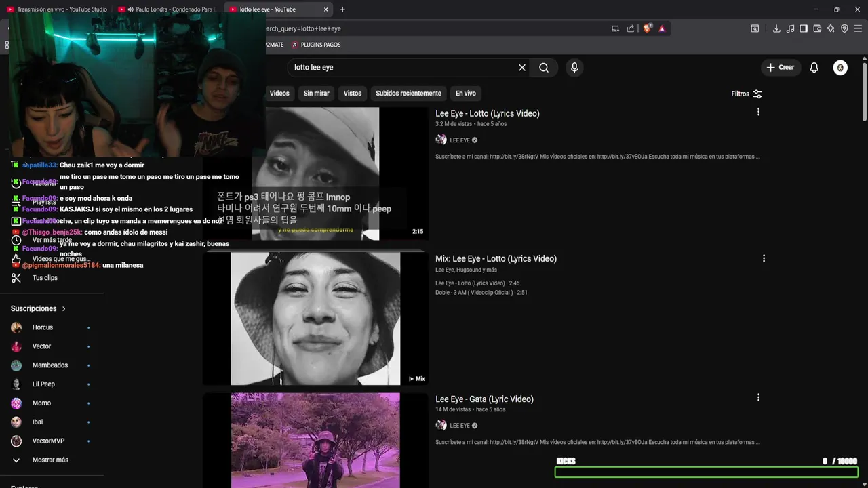Open the Filtros search filters
This screenshot has height=488, width=868.
tap(747, 94)
